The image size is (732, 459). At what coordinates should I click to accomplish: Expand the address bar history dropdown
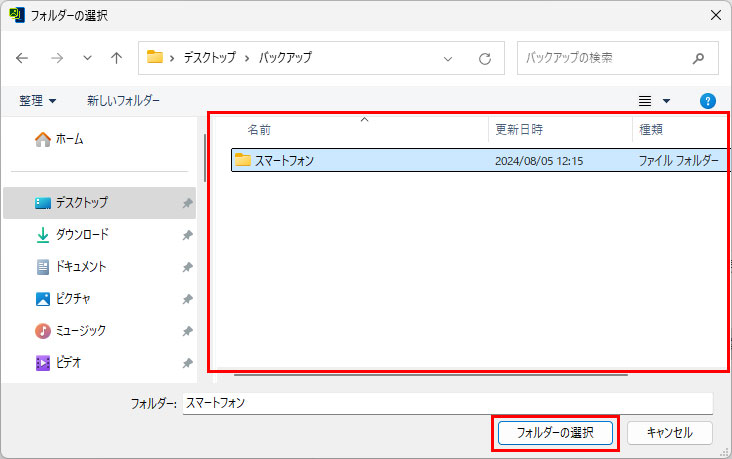(x=447, y=58)
